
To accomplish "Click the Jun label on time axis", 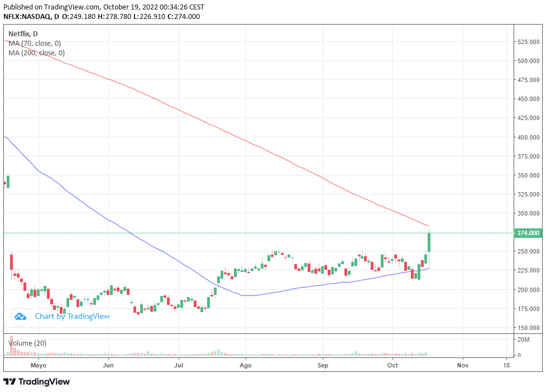I will pos(108,365).
